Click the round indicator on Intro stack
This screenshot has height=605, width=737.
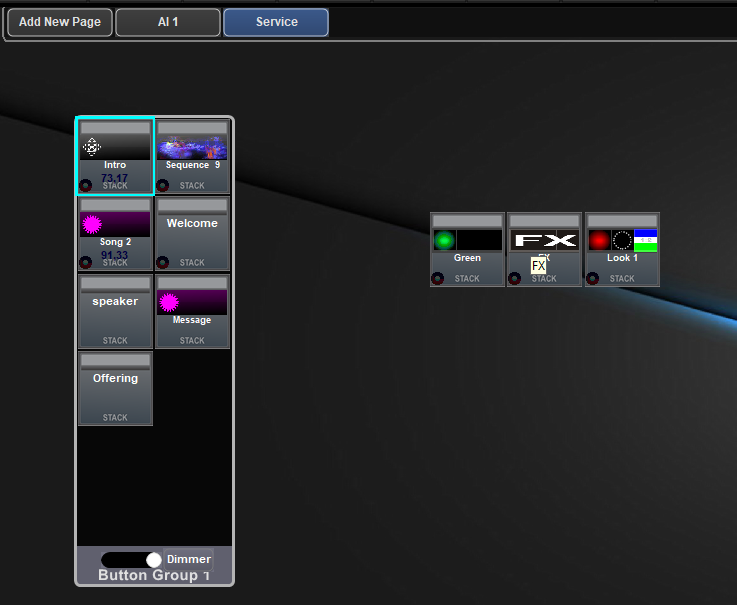(x=86, y=185)
